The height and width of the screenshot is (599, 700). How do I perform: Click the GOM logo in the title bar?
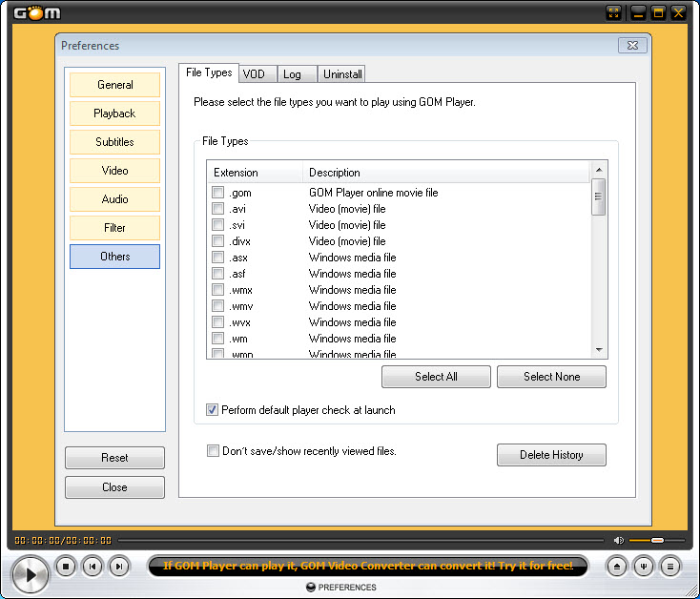(37, 13)
